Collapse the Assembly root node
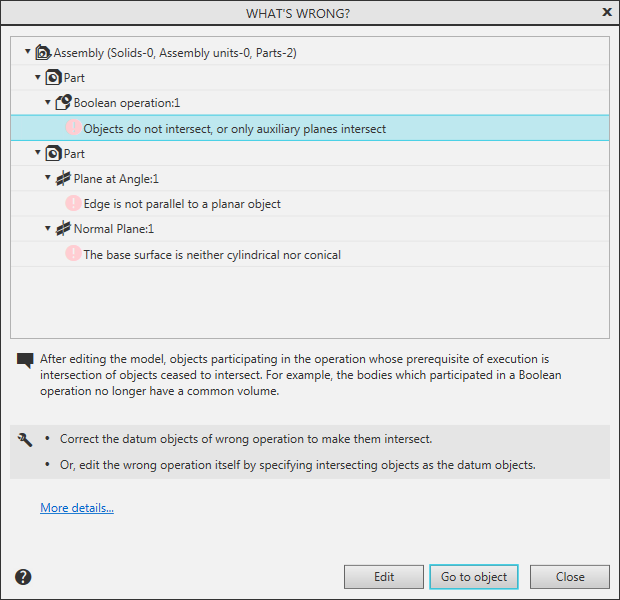 click(28, 51)
